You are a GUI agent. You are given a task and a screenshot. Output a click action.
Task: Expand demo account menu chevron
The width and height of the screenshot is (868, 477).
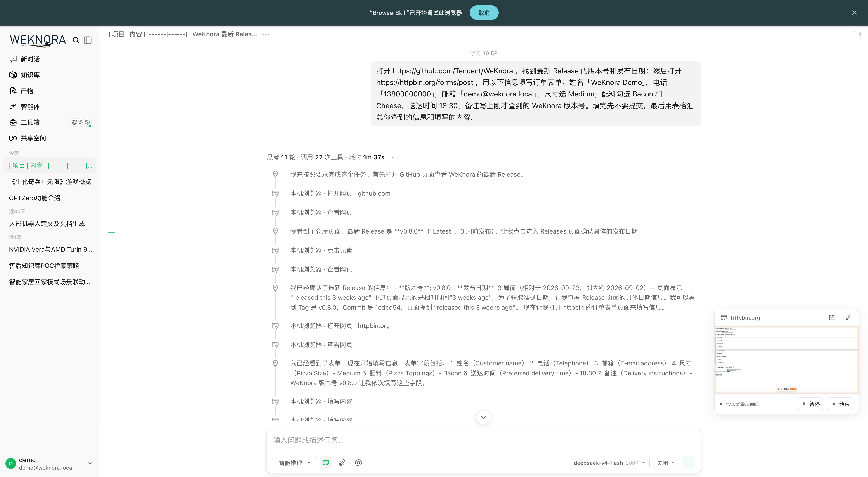point(90,463)
